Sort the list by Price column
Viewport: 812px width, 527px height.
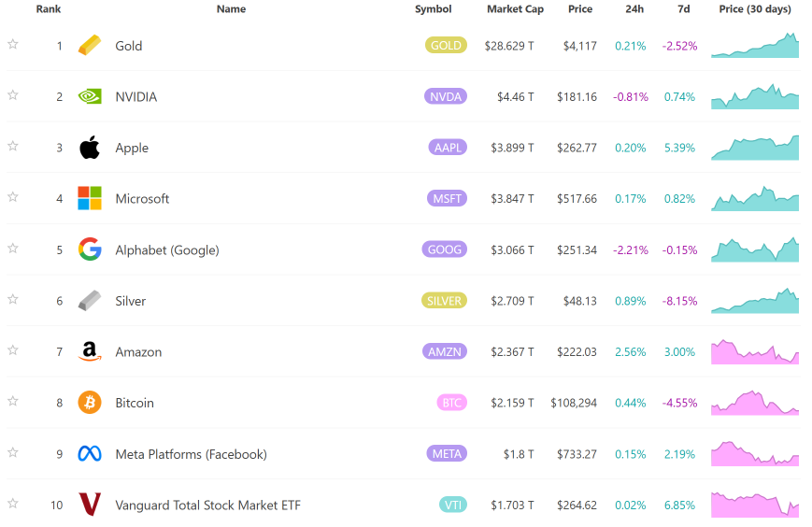580,9
